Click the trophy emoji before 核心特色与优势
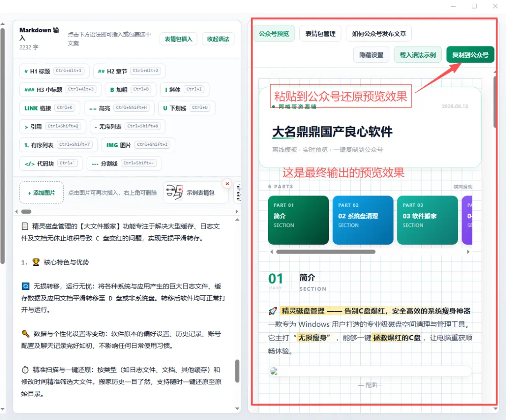This screenshot has width=506, height=420. point(36,262)
